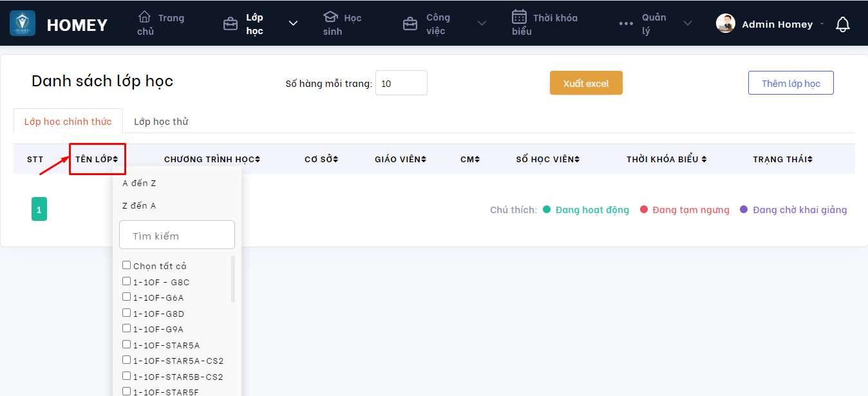The width and height of the screenshot is (868, 396).
Task: Click the Công việc briefcase icon
Action: click(x=410, y=24)
